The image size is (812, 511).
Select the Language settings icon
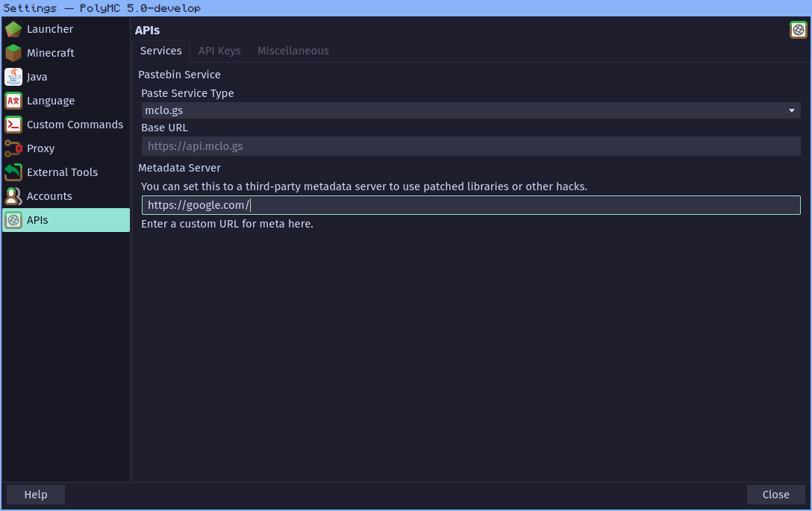pos(13,101)
